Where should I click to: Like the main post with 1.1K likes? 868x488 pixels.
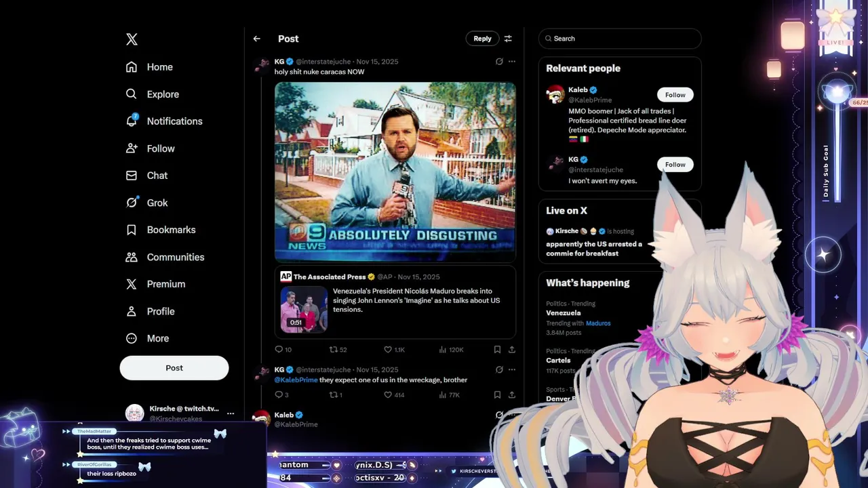point(394,350)
